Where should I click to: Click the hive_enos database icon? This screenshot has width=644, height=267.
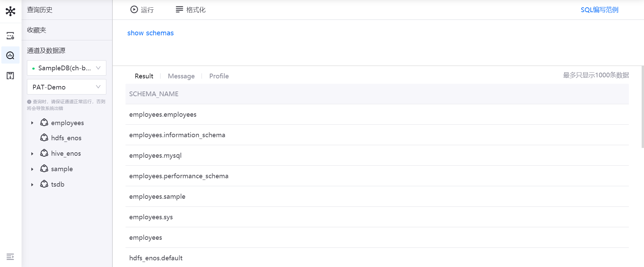(44, 153)
